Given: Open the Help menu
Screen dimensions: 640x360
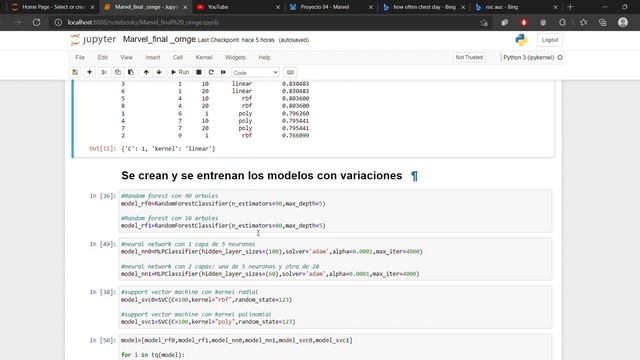Looking at the screenshot, I should click(x=264, y=58).
